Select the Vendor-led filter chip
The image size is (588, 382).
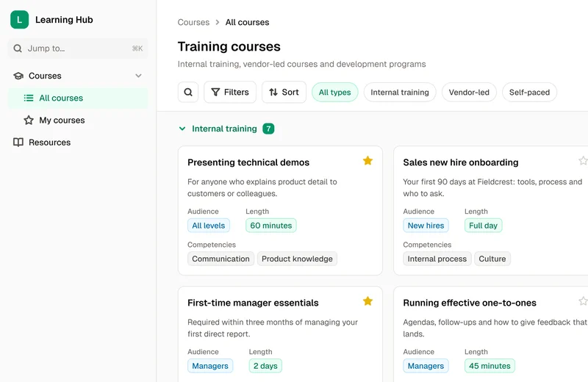[469, 93]
